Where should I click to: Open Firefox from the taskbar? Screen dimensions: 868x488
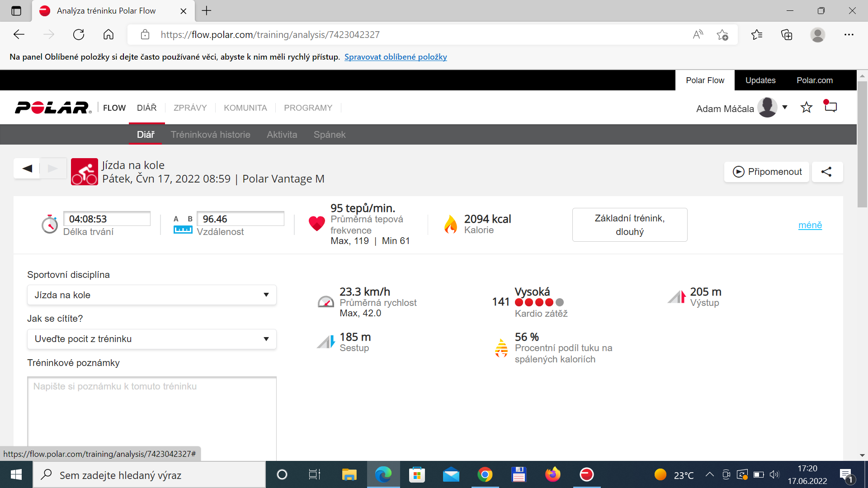point(552,474)
